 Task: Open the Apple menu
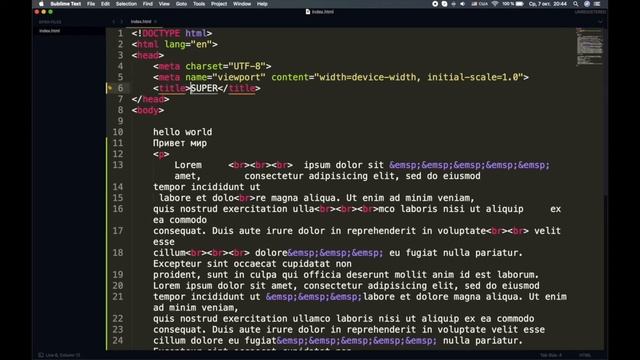click(x=41, y=4)
